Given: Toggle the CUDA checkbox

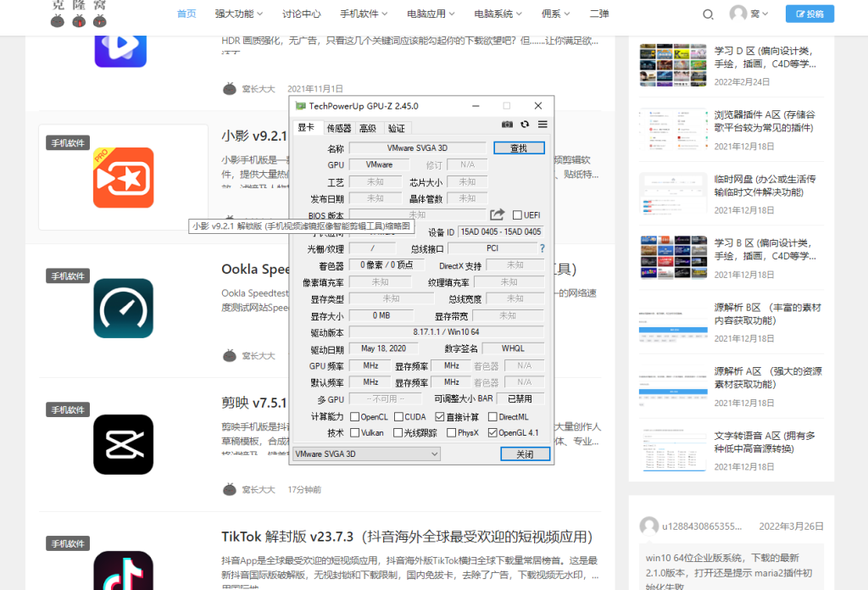Looking at the screenshot, I should 398,417.
